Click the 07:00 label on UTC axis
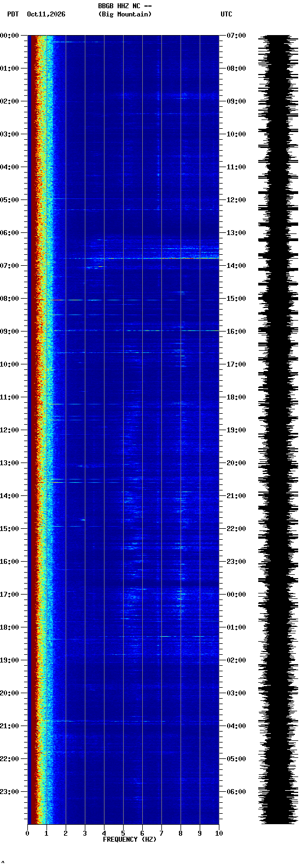 point(236,36)
